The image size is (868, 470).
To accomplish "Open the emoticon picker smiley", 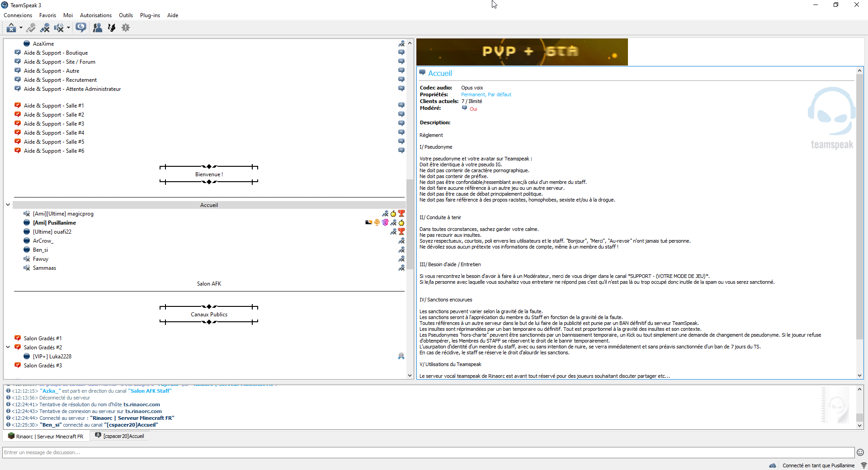I will pos(860,452).
